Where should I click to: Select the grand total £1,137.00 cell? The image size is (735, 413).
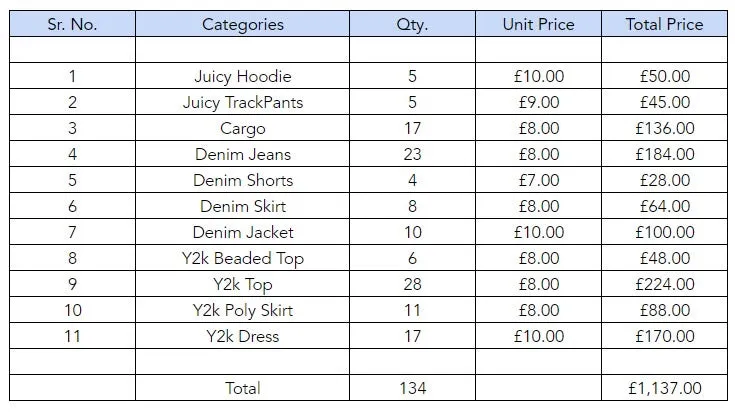coord(665,388)
